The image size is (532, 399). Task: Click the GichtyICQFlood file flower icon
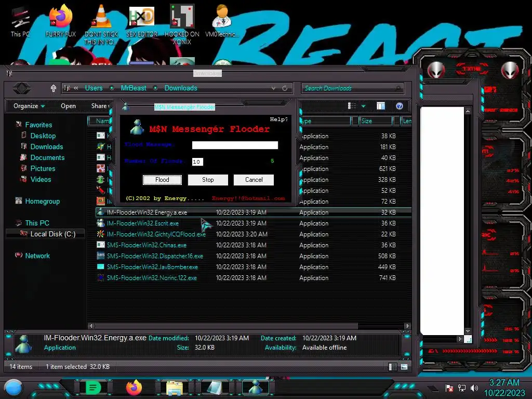point(101,234)
